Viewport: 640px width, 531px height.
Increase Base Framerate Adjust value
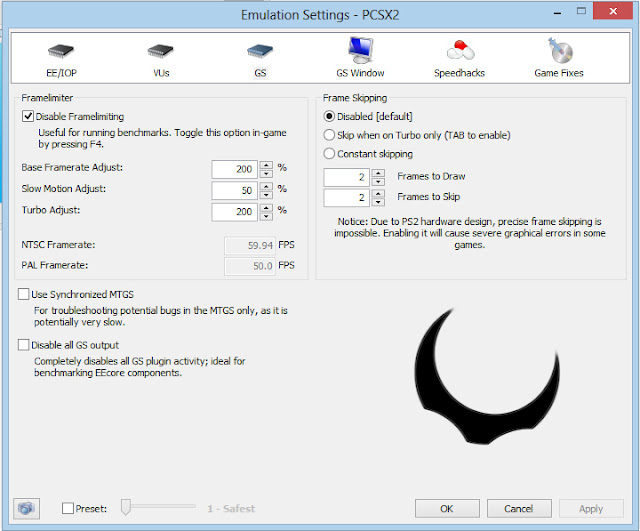point(266,165)
